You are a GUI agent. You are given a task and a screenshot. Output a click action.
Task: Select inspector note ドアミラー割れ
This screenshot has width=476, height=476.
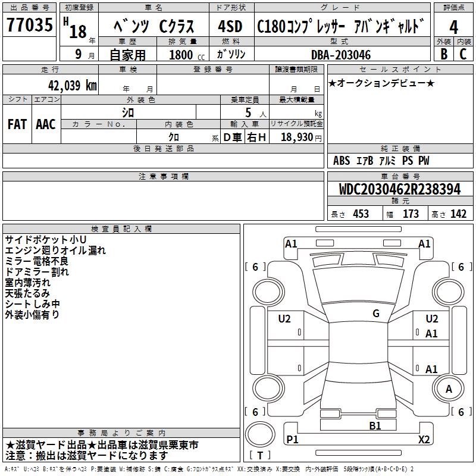(x=37, y=272)
